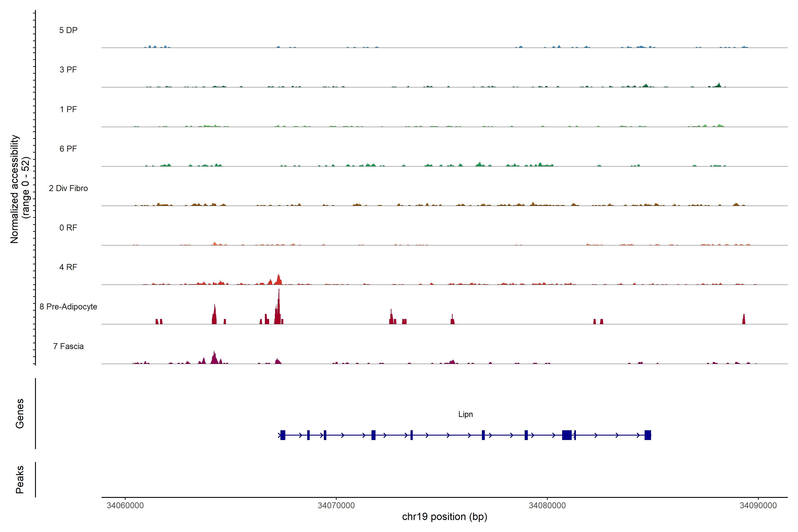
Task: Click the tallest 7 Fascia peak
Action: point(214,358)
